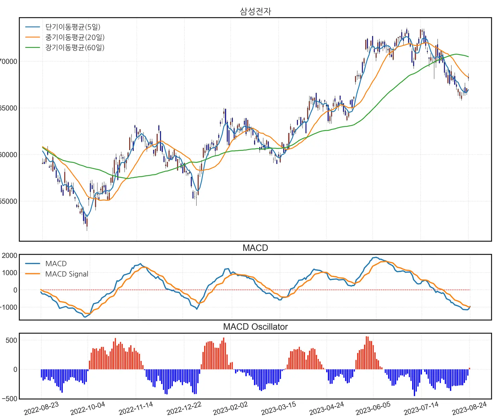Click the MACD title above the middle chart
This screenshot has width=504, height=420.
tap(255, 248)
